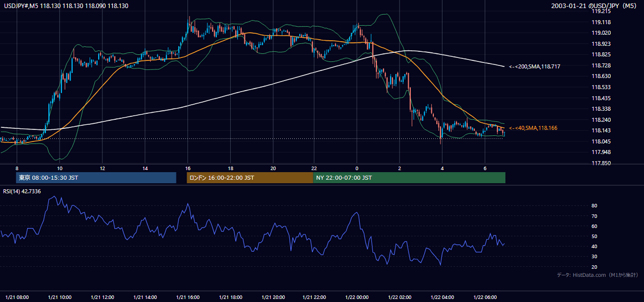
Task: Click the 200 SMA label 118.717
Action: [535, 66]
